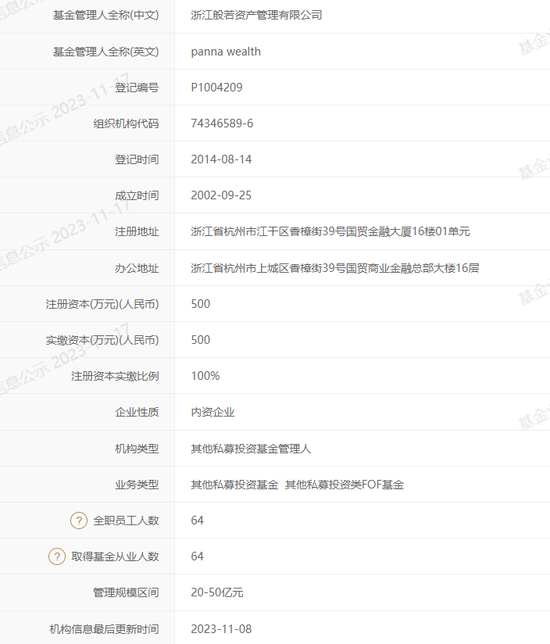Click help icon beside 取得基金从业人数
The width and height of the screenshot is (550, 644).
57,557
